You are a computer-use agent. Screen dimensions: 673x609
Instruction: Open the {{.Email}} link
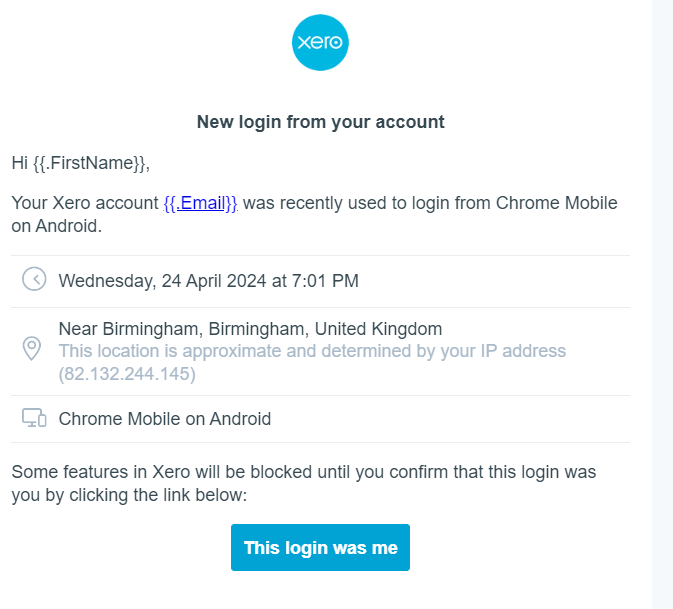coord(200,203)
